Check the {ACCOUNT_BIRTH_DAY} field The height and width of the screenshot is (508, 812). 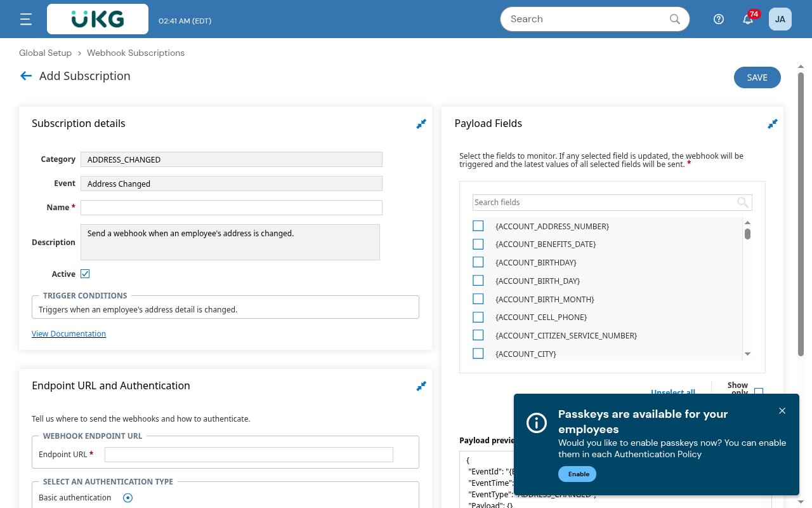click(x=478, y=281)
